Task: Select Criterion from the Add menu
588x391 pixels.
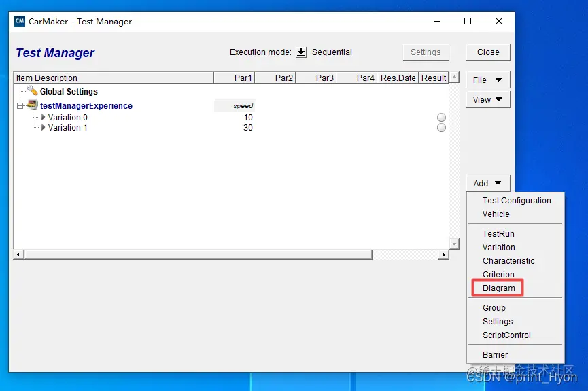Action: click(498, 274)
